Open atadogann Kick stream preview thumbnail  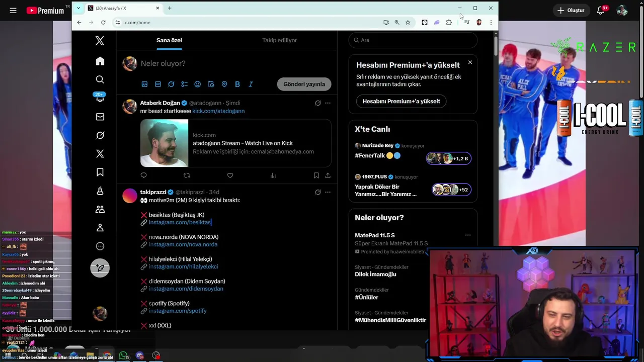[x=165, y=143]
